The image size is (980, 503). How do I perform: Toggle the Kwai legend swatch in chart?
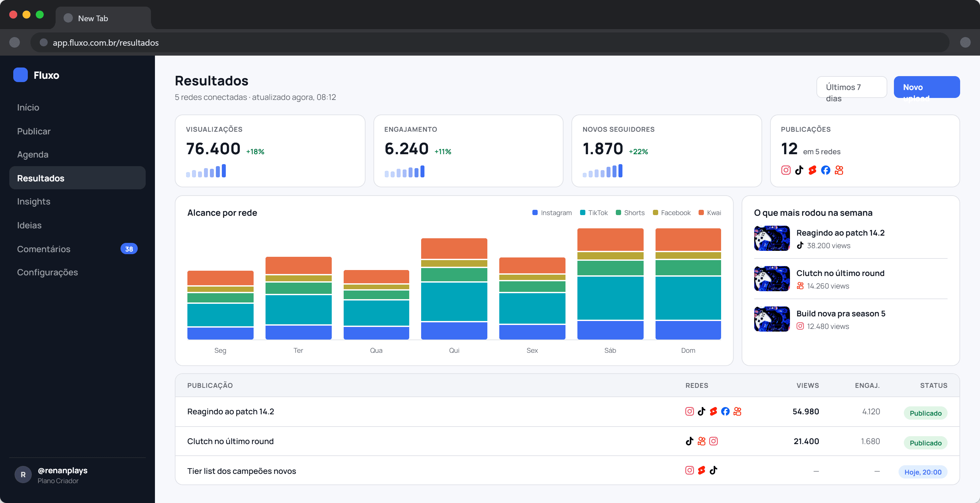(701, 212)
